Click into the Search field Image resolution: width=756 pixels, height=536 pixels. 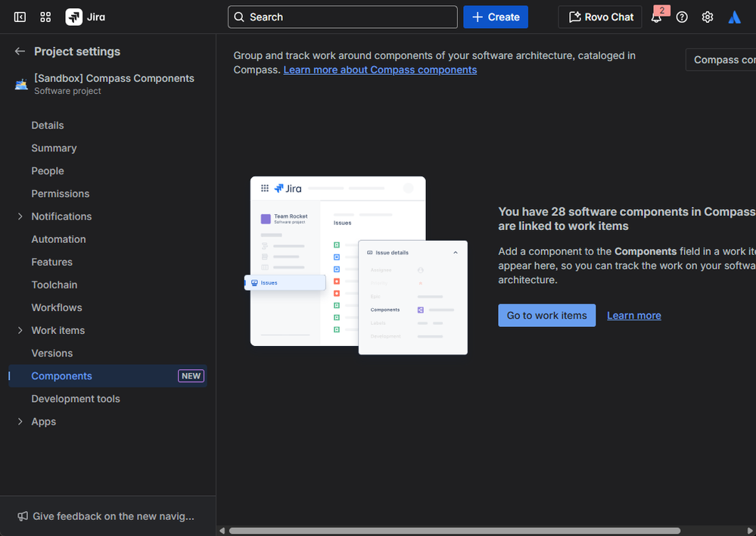coord(342,17)
